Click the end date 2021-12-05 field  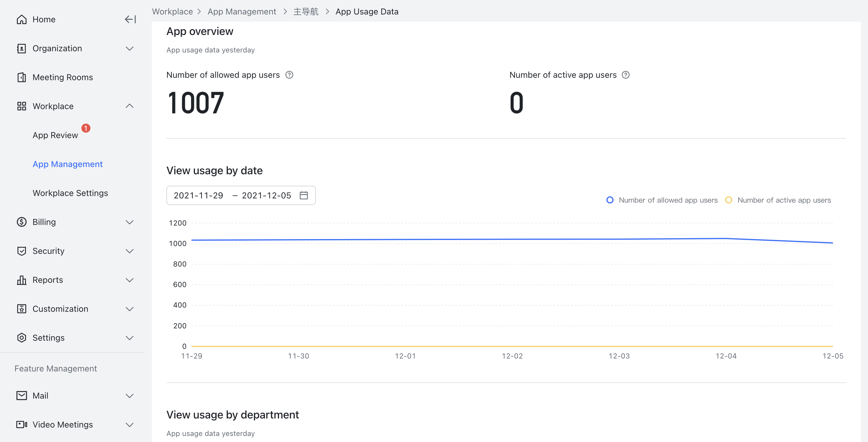tap(266, 196)
